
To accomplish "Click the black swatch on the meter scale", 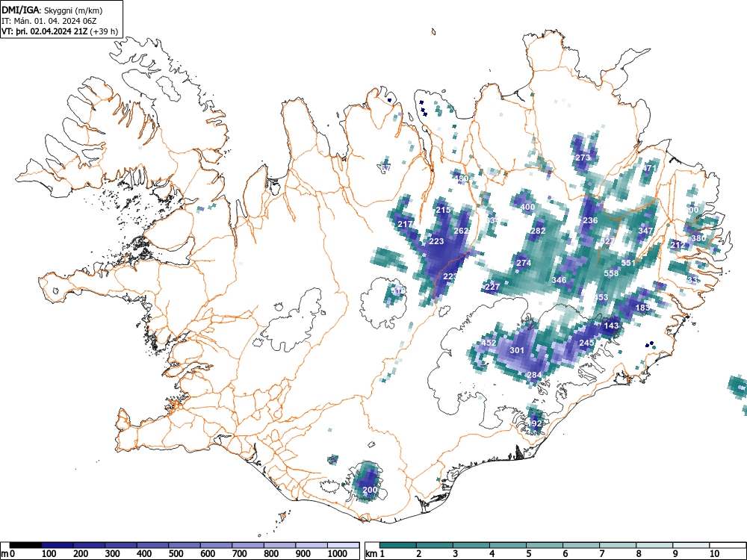I will [25, 545].
